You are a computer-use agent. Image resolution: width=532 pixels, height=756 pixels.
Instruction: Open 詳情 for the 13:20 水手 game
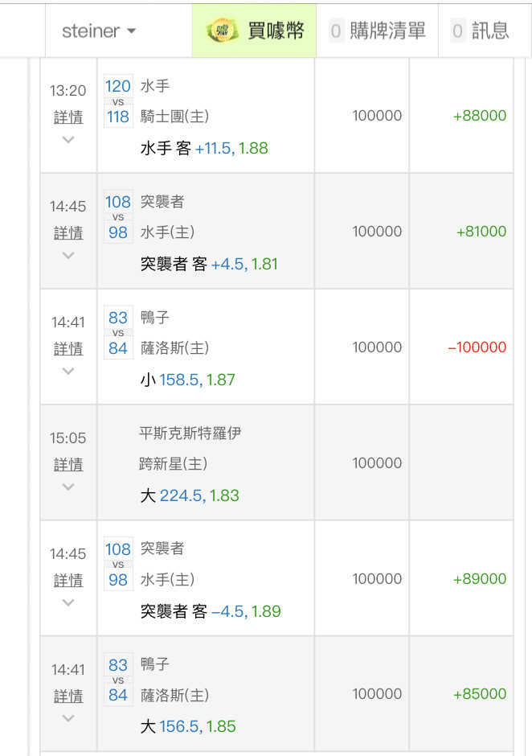(68, 117)
